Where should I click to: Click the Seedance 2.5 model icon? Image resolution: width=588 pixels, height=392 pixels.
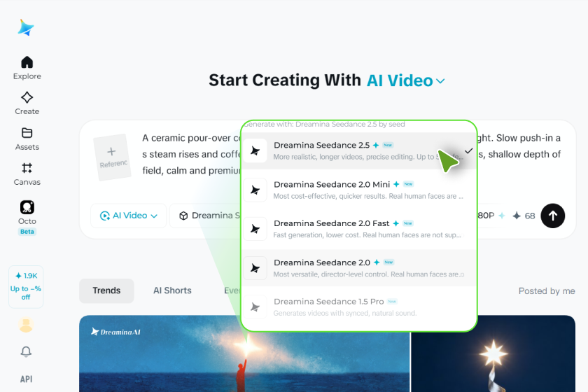tap(255, 150)
